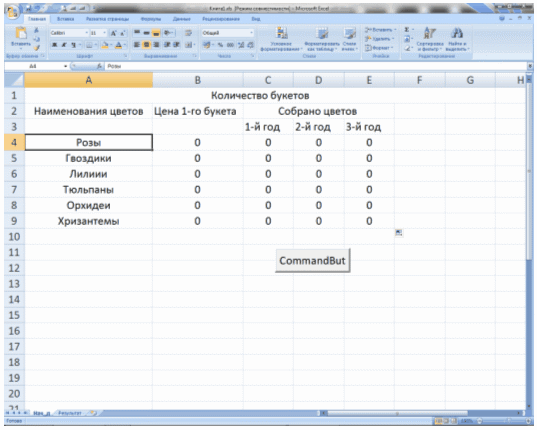This screenshot has height=430, width=537.
Task: Click the CommandBut button on sheet
Action: click(312, 261)
